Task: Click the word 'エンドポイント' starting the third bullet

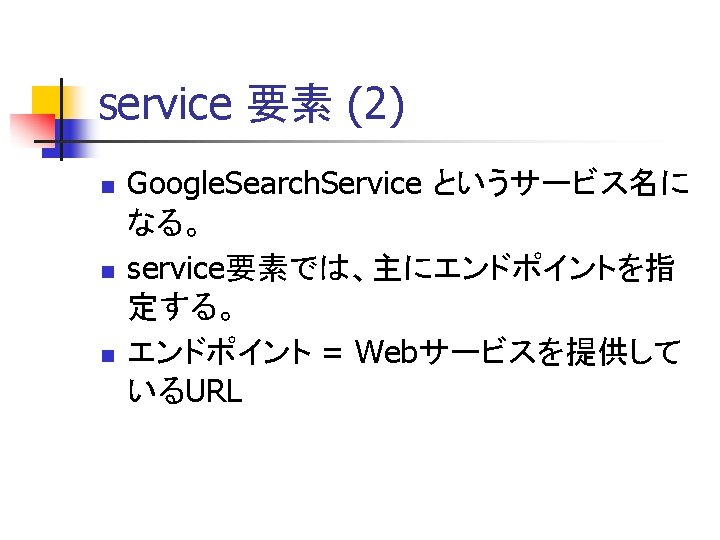Action: pos(219,353)
